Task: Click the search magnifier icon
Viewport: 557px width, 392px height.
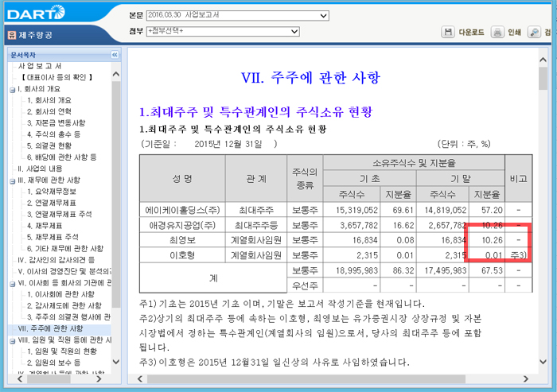Action: tap(534, 33)
